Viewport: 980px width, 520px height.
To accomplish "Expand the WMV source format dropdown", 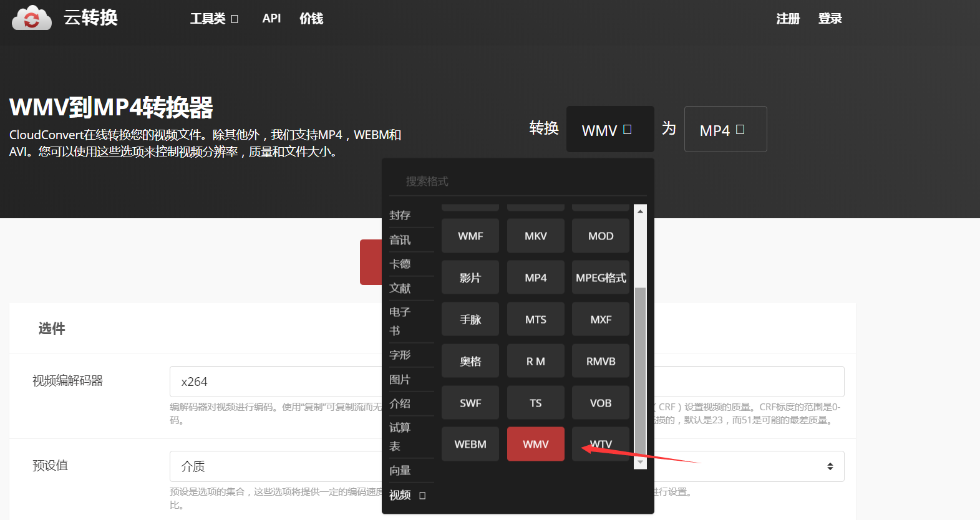I will (x=610, y=129).
